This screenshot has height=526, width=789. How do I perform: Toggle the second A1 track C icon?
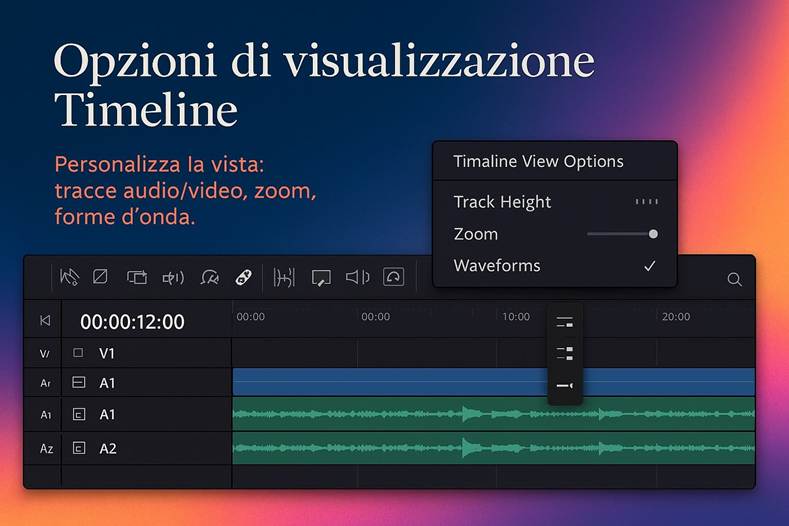pos(79,414)
